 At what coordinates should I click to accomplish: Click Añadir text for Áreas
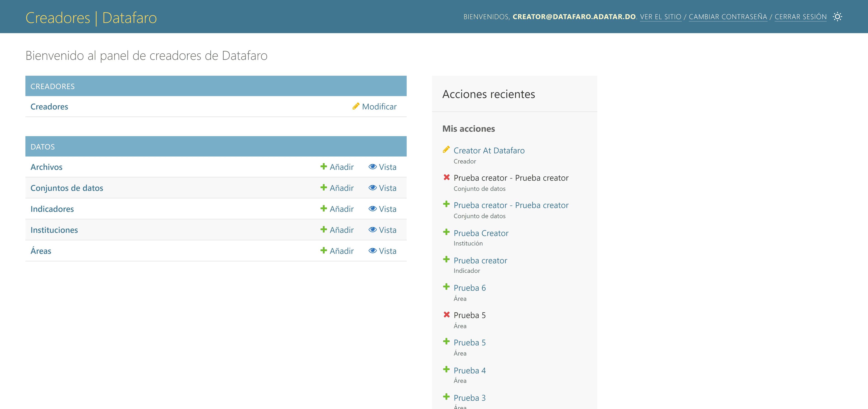click(x=342, y=251)
